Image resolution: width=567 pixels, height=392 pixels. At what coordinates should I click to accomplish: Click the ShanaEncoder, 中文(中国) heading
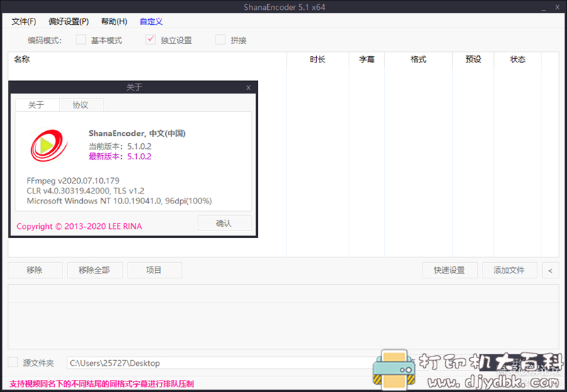[137, 133]
